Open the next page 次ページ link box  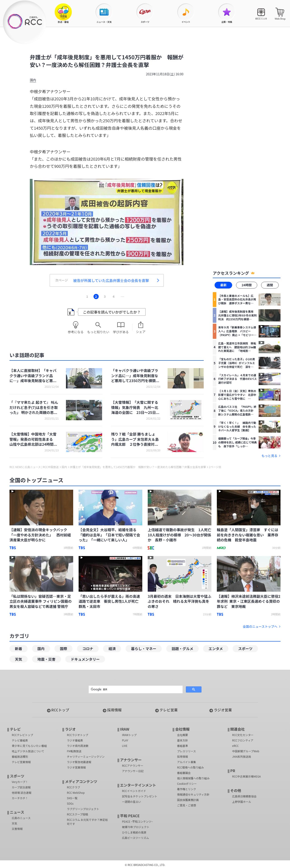pyautogui.click(x=107, y=280)
